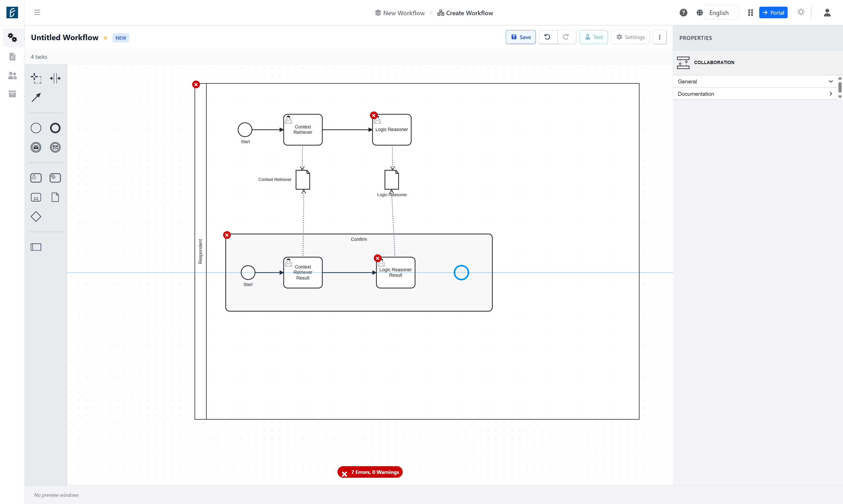This screenshot has height=504, width=843.
Task: Select the Create Workflow breadcrumb
Action: (x=465, y=13)
